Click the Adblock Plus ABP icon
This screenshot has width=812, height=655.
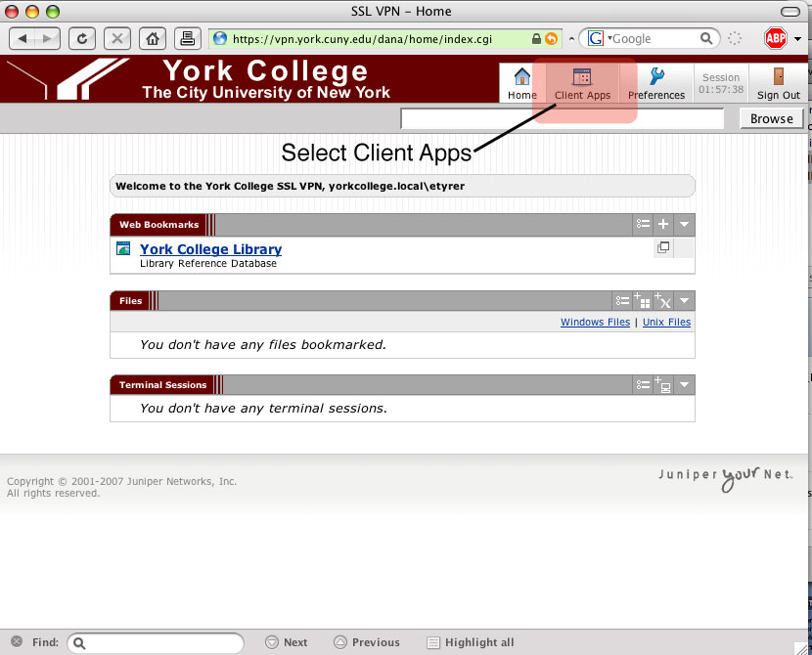pos(775,38)
